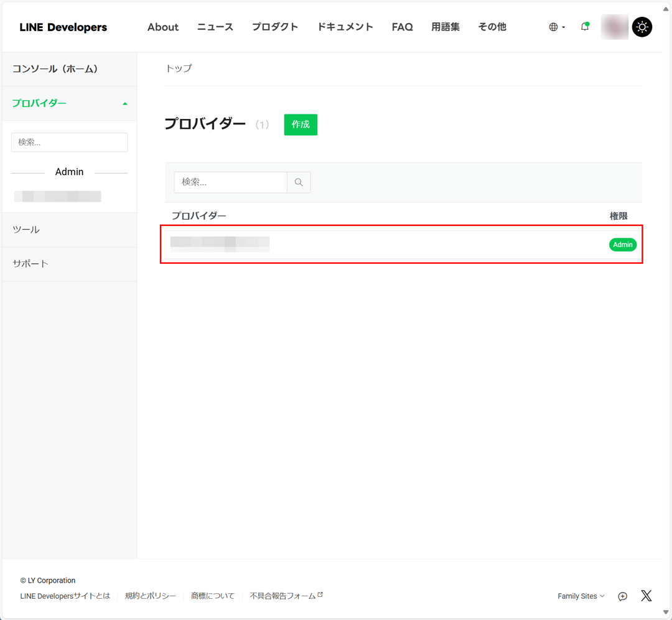Click the 権限 column header
672x620 pixels.
(x=618, y=215)
